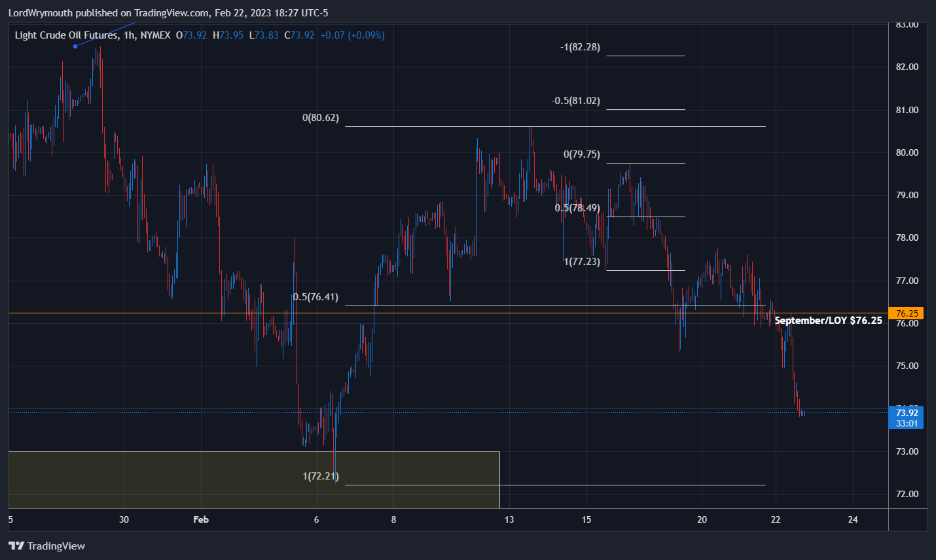
Task: Select the low value L73.83 in legend
Action: (264, 35)
